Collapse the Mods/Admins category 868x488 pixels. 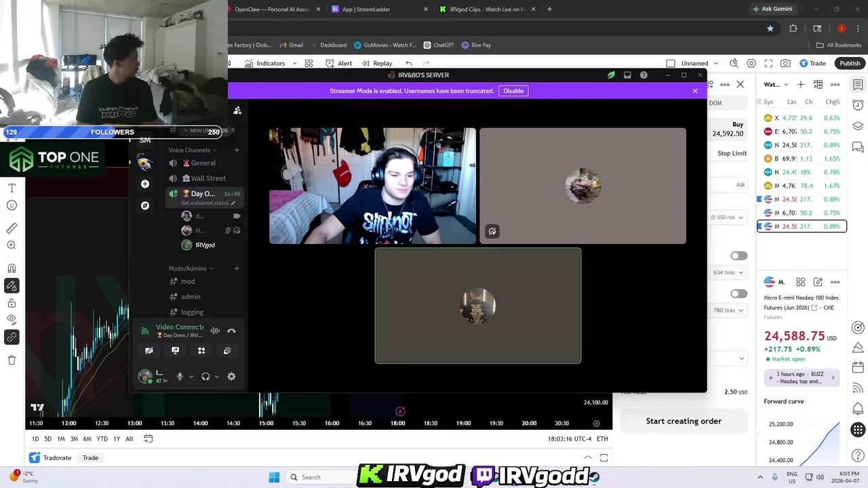click(190, 268)
